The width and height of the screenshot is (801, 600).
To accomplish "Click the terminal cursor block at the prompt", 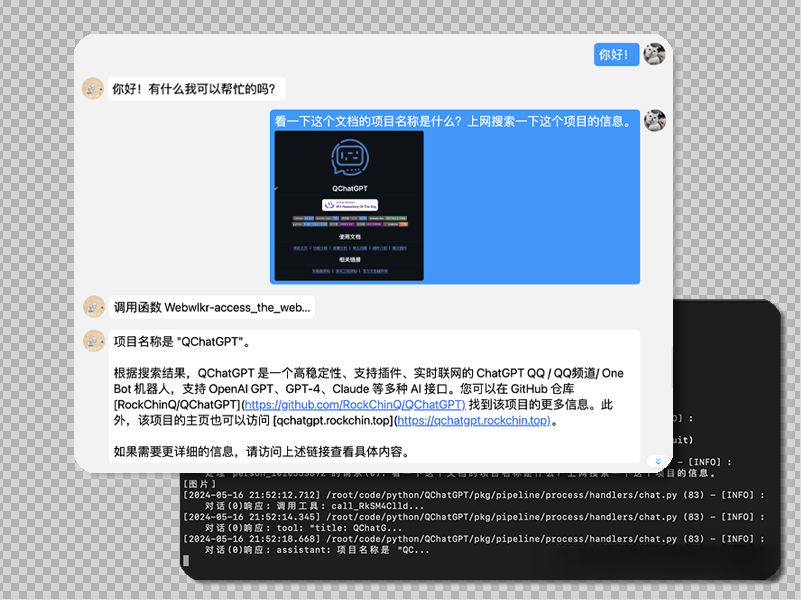I will coord(186,561).
